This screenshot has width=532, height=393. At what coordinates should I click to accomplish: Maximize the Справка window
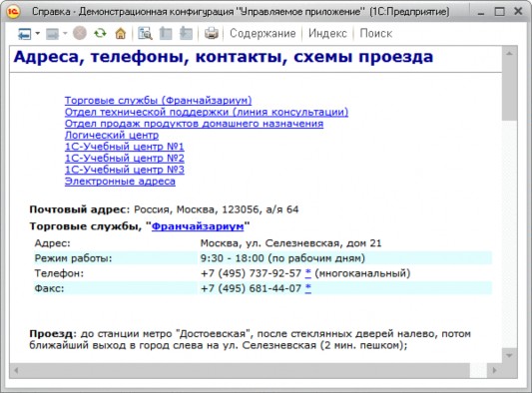pos(499,12)
